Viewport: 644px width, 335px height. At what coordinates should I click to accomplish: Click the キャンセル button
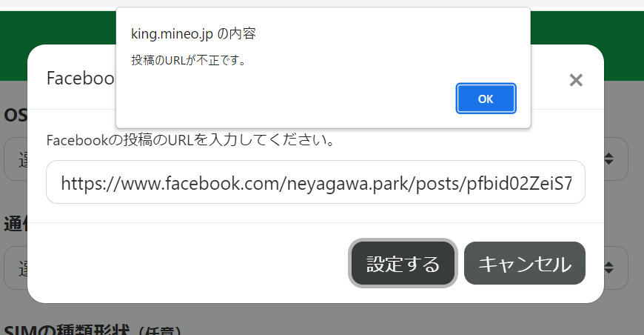(x=525, y=263)
